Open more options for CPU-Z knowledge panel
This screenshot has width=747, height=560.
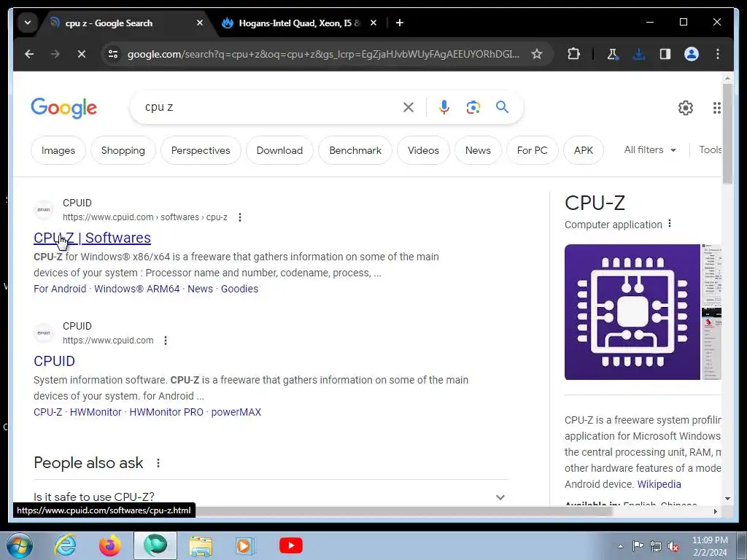pos(670,223)
